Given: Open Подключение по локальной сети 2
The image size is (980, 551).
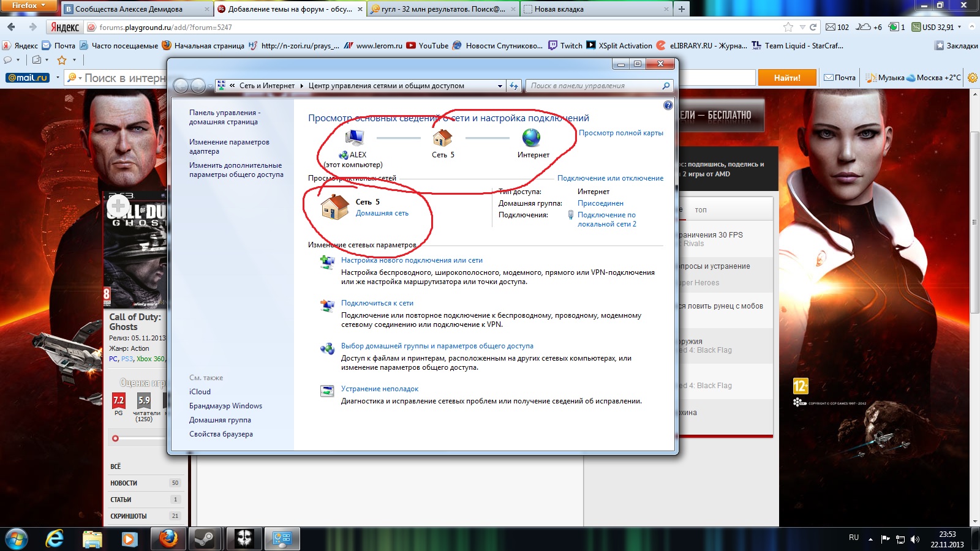Looking at the screenshot, I should [x=607, y=219].
